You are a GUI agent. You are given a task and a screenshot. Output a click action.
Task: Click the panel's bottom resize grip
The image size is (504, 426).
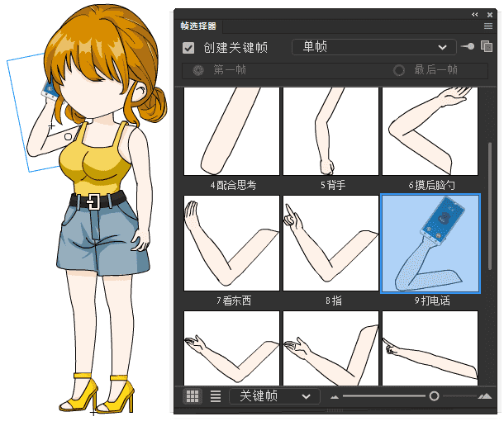click(x=335, y=410)
